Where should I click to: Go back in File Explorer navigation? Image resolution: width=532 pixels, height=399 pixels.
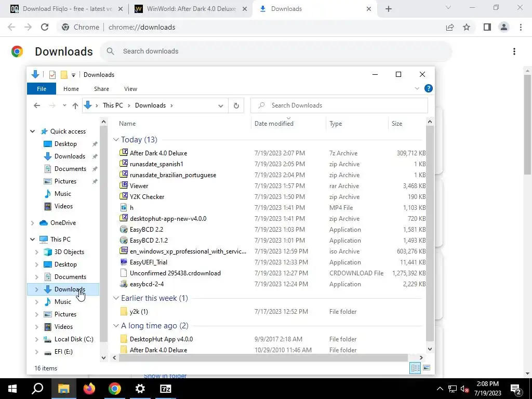tap(37, 105)
